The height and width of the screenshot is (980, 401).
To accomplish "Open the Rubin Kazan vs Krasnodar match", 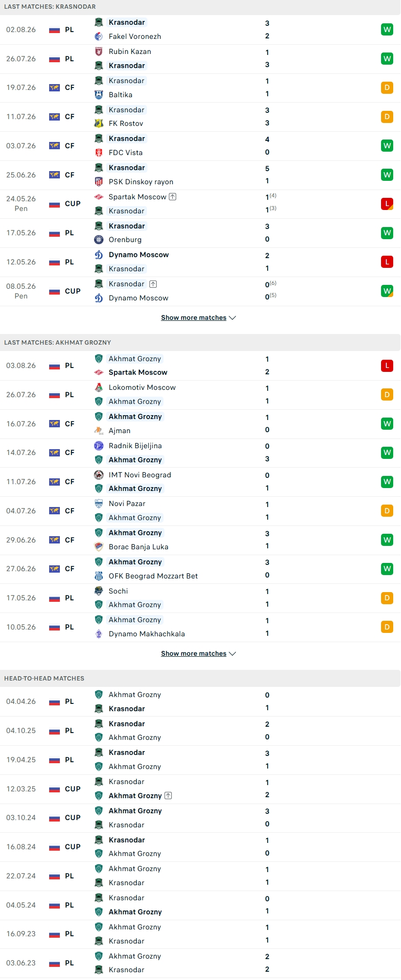I will 200,59.
